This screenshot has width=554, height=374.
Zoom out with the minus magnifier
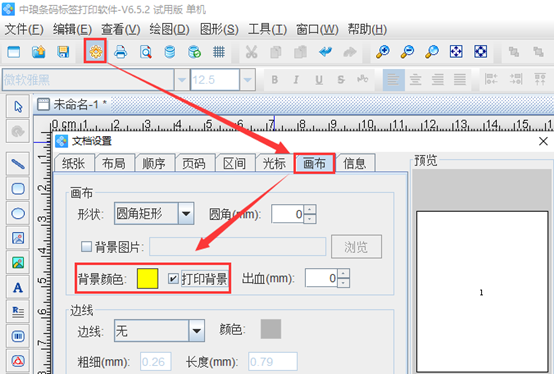[x=407, y=52]
